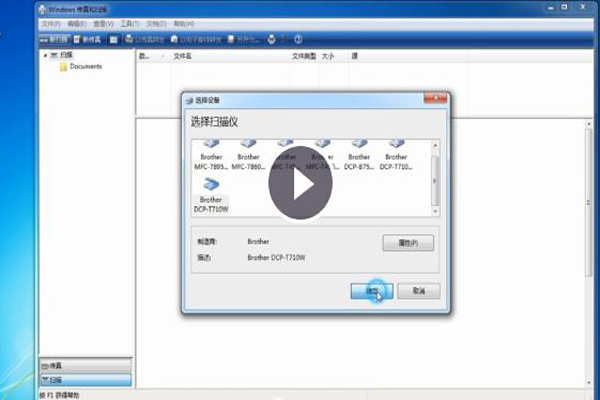Click the Brother manufacturer value text
Image resolution: width=600 pixels, height=400 pixels.
258,242
